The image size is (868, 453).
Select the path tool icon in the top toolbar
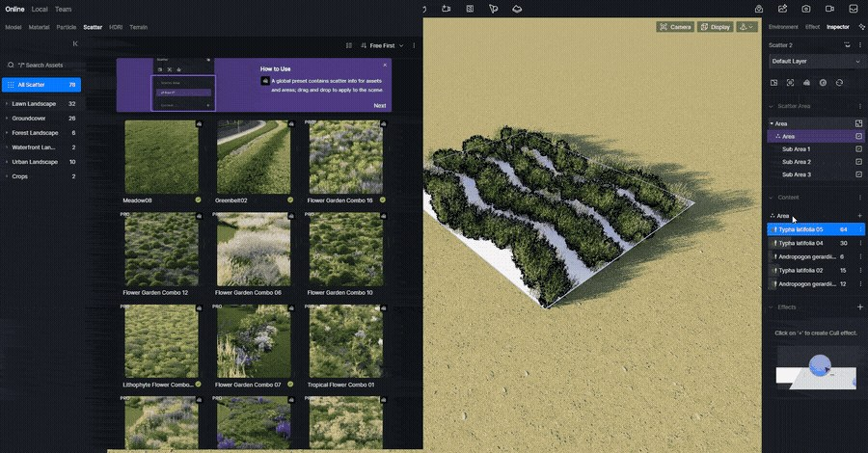(493, 9)
